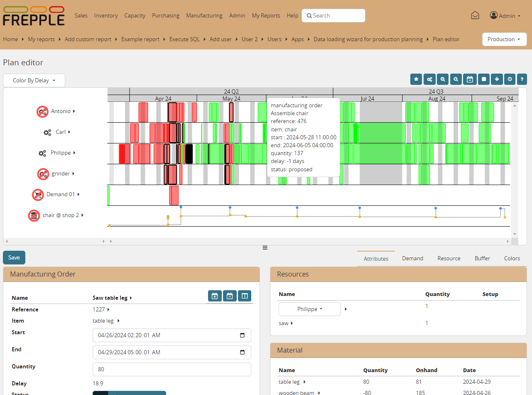
Task: Open the Production scenario dropdown
Action: coord(504,39)
